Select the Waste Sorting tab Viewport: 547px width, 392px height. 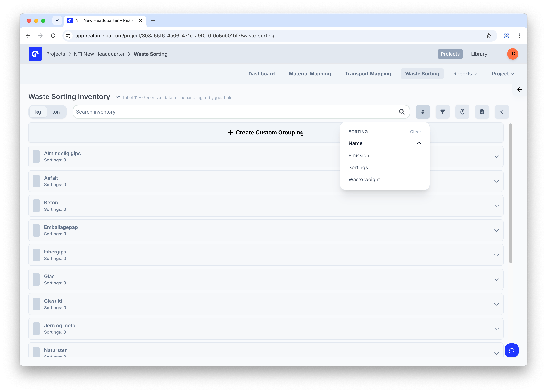click(x=422, y=73)
